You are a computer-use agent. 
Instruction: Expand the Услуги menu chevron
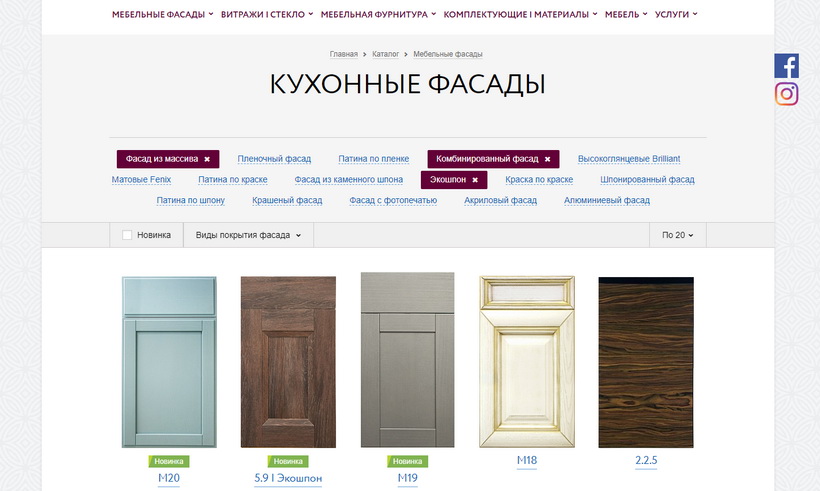pyautogui.click(x=695, y=14)
